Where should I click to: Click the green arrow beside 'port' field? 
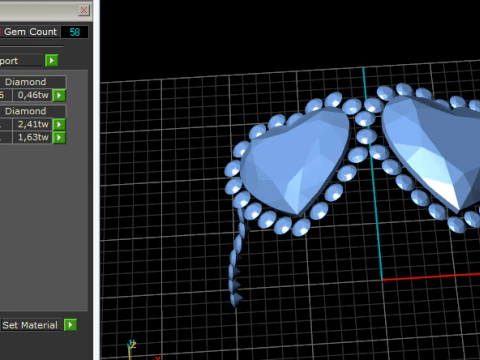52,61
